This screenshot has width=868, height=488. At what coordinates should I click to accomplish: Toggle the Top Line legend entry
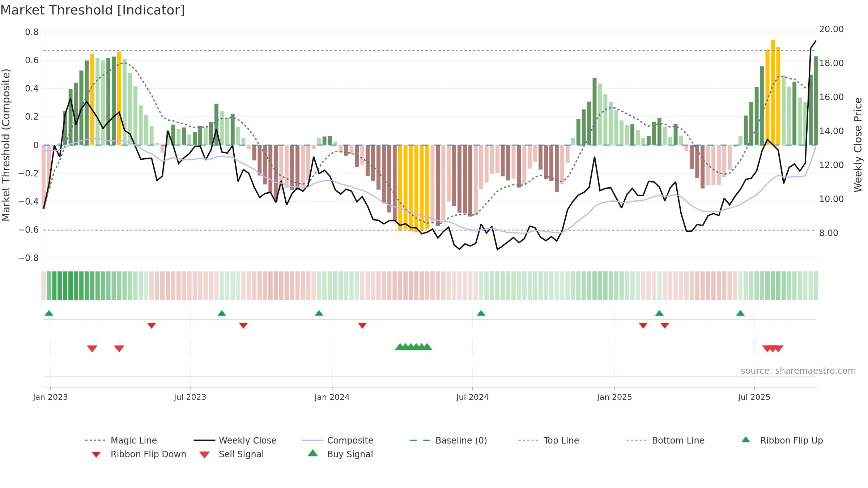point(549,440)
